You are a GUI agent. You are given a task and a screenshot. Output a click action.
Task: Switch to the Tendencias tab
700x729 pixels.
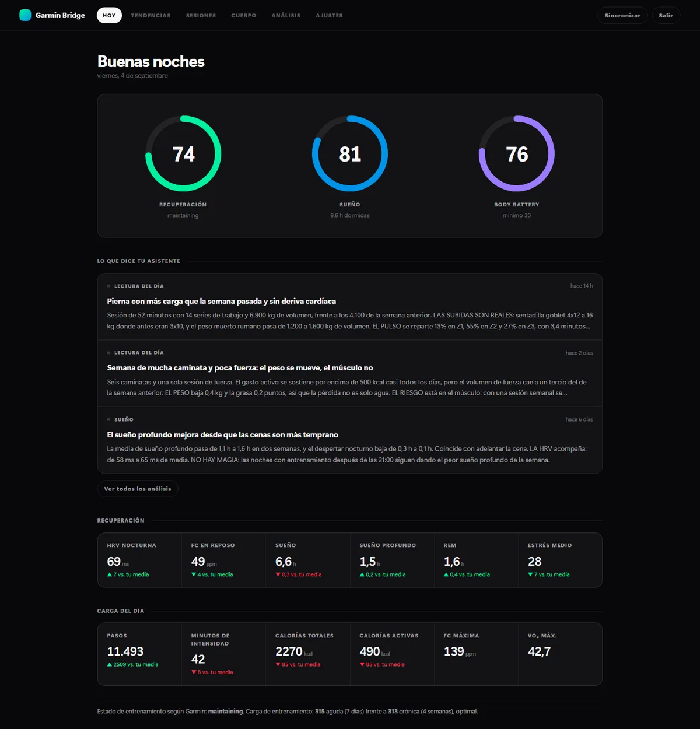(150, 16)
